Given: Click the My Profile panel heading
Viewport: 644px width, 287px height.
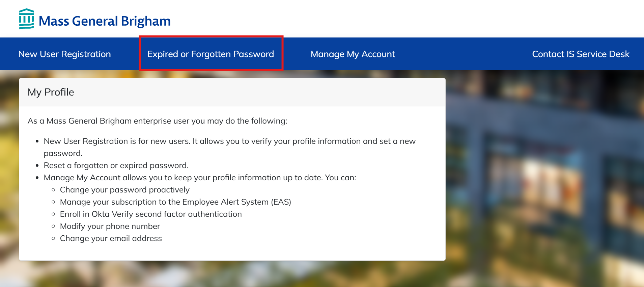Looking at the screenshot, I should (x=51, y=92).
